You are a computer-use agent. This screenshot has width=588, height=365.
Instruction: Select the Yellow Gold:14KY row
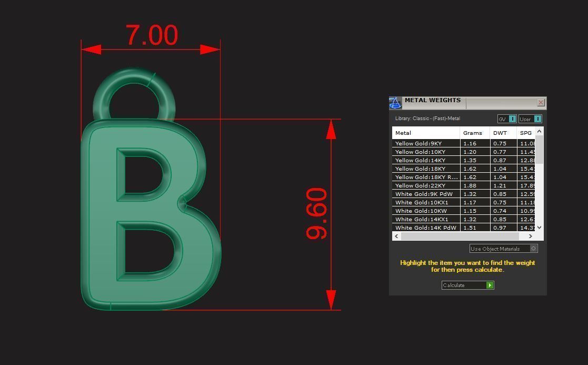pos(463,160)
